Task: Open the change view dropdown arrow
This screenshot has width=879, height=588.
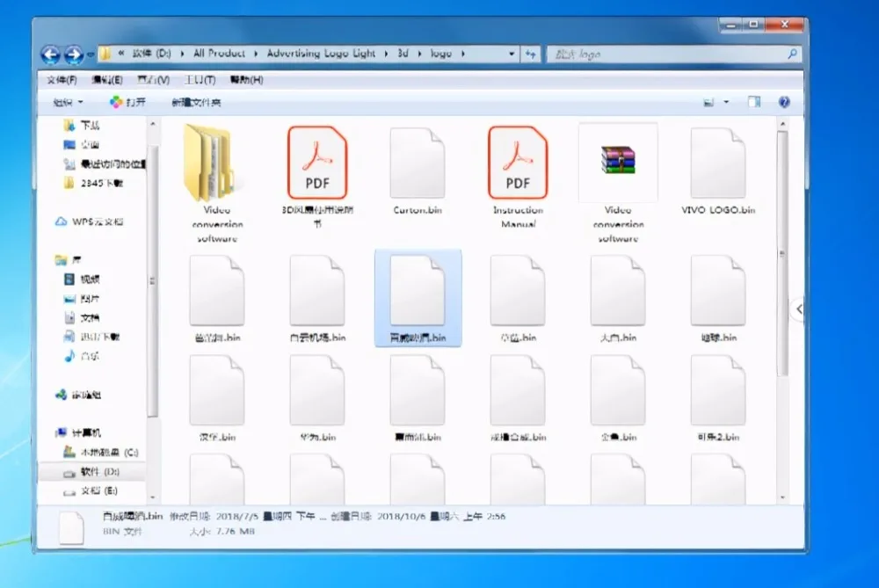Action: coord(726,102)
